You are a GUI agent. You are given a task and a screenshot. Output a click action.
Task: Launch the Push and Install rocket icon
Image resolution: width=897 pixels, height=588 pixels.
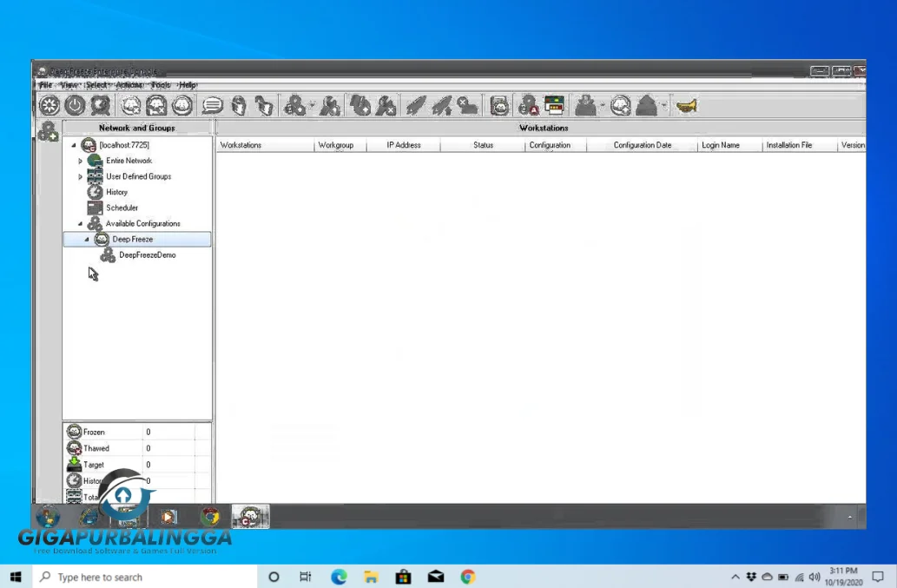tap(417, 104)
